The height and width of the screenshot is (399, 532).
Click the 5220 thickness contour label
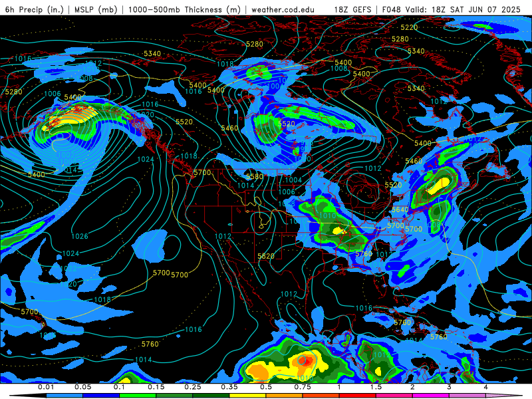click(409, 27)
